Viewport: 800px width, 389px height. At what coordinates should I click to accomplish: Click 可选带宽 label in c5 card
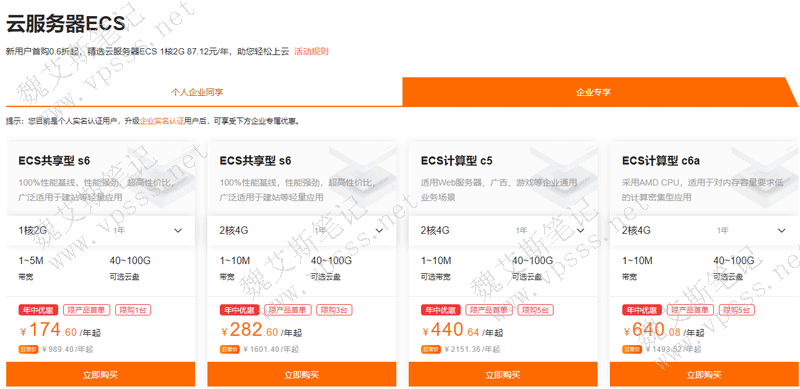tap(436, 277)
